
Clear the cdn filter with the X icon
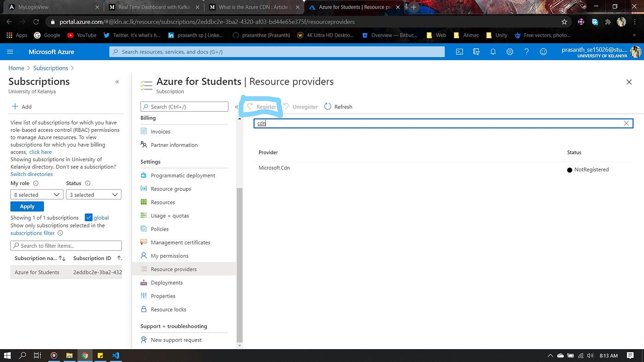[x=626, y=123]
